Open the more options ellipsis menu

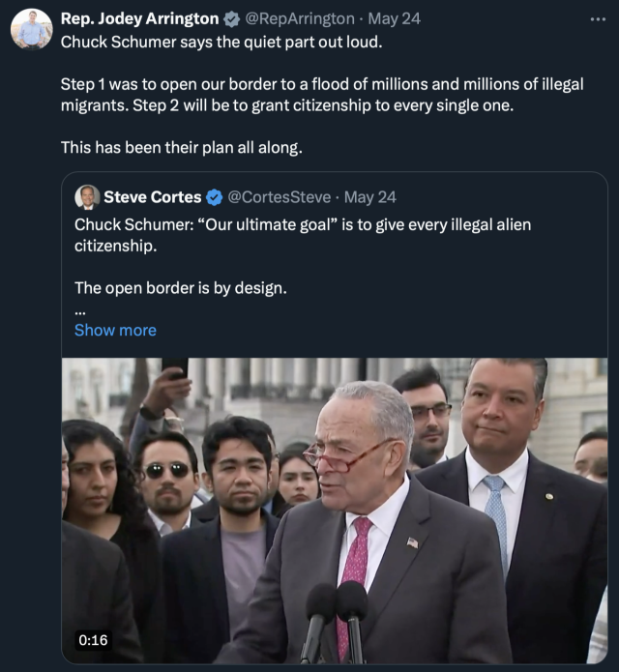pos(598,18)
